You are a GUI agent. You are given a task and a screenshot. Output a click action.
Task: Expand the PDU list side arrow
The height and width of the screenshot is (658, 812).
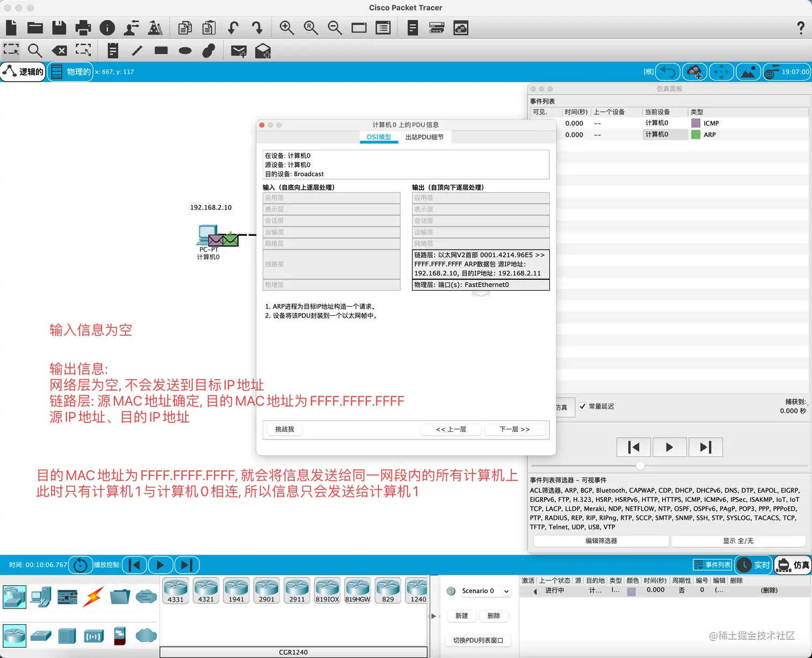click(434, 616)
